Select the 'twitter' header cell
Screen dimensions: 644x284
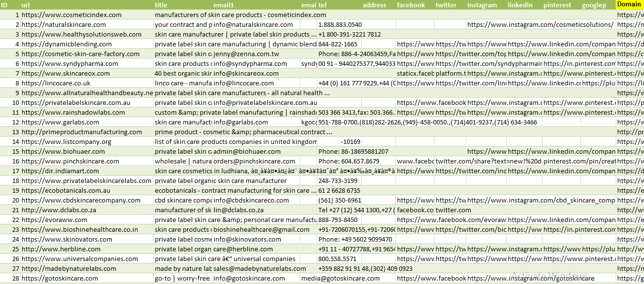pos(450,5)
